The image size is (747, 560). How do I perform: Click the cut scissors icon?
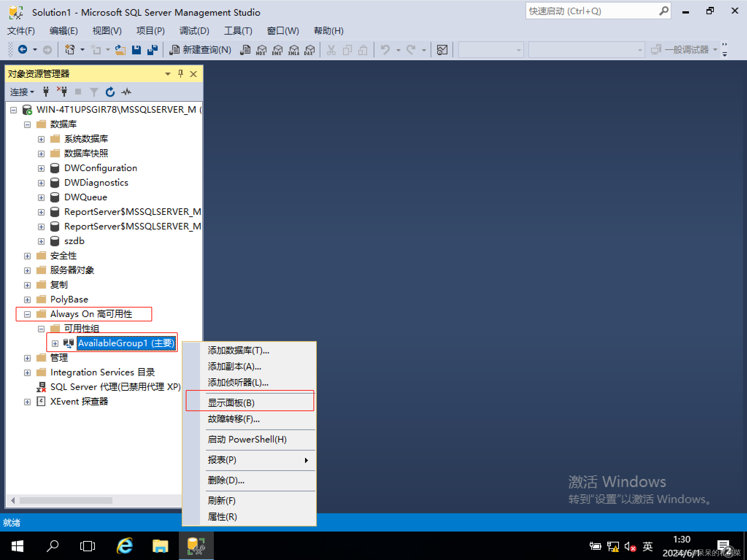331,50
